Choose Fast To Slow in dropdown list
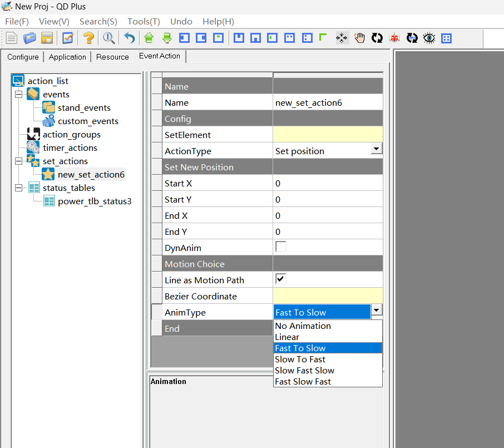 [x=328, y=348]
